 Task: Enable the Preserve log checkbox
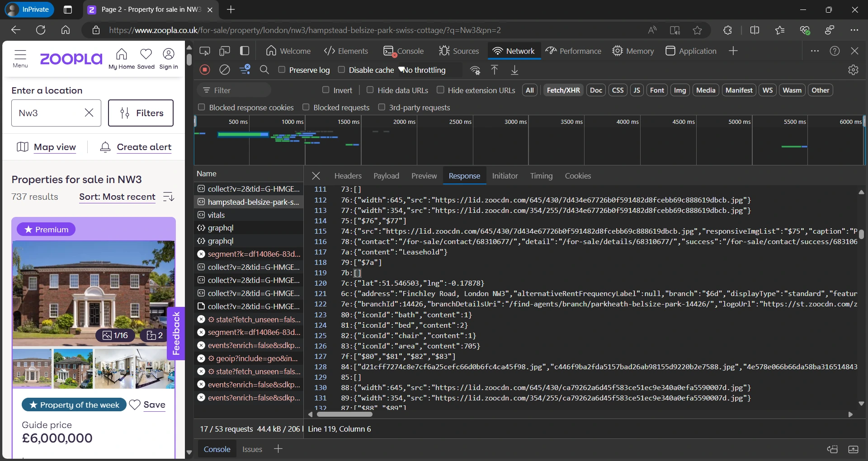(282, 70)
